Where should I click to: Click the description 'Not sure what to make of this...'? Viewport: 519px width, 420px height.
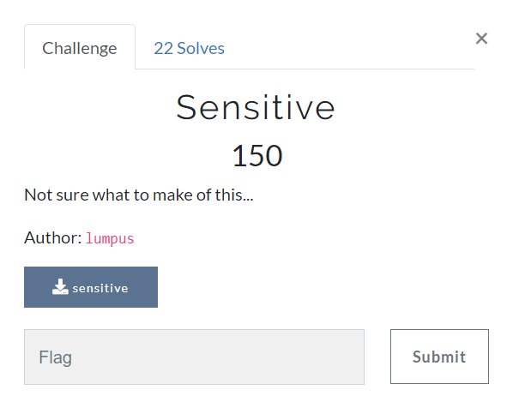point(139,195)
